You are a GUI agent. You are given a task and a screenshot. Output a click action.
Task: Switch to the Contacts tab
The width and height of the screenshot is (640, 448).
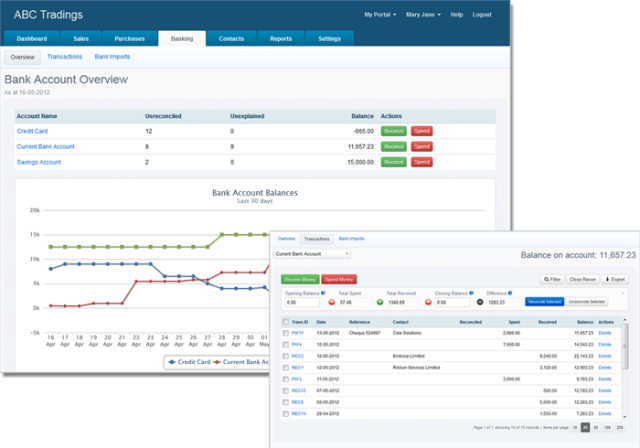click(x=231, y=39)
